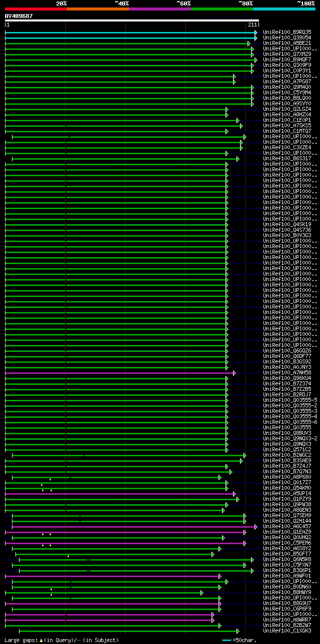Screen dimensions: 320x644
Task: Select the UniRef100_B0V3G3 label
Action: [x=287, y=235]
